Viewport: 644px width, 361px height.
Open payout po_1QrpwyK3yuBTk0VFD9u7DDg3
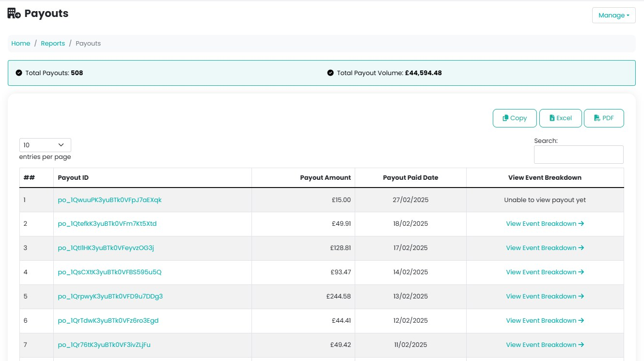click(x=110, y=297)
